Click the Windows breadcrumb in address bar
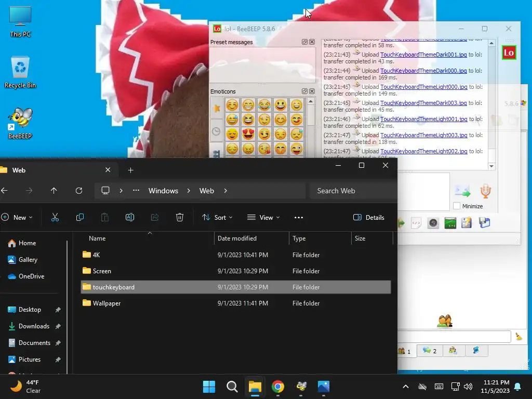 tap(163, 191)
